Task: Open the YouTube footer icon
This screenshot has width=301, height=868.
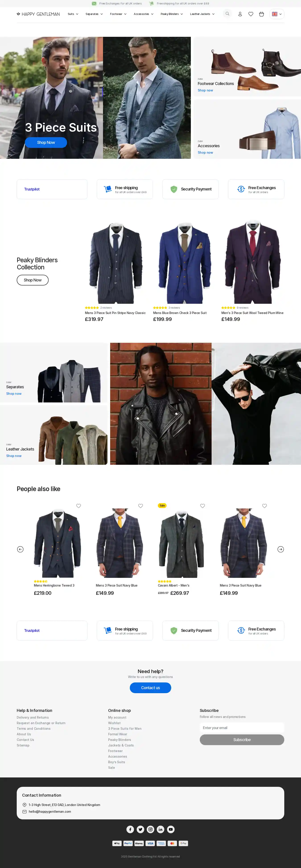Action: tap(171, 829)
